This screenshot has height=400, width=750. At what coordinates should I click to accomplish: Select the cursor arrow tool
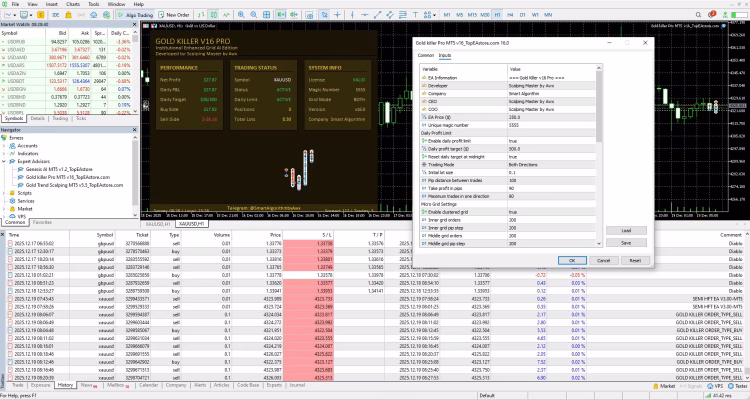pyautogui.click(x=324, y=15)
